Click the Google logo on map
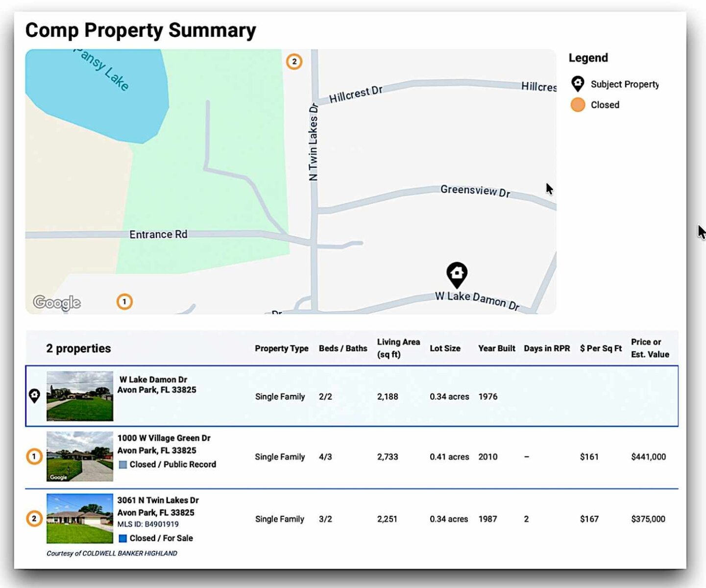Screen dimensions: 706x588 pos(57,303)
